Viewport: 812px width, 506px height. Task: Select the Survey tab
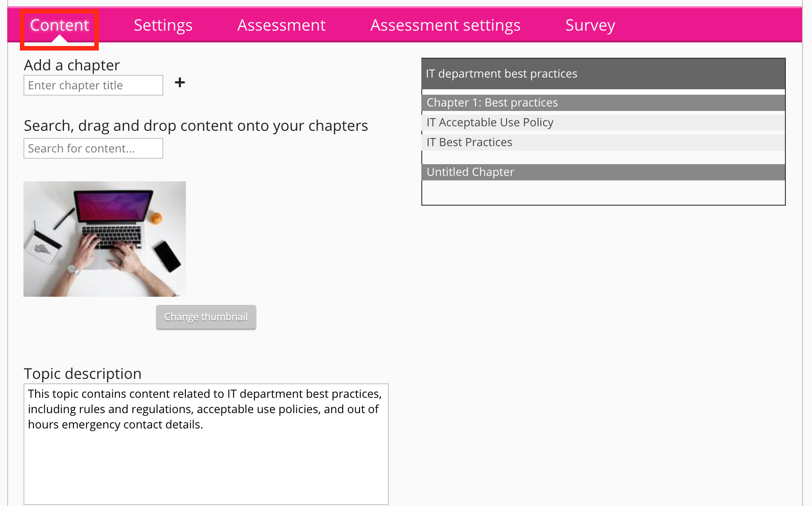point(590,25)
